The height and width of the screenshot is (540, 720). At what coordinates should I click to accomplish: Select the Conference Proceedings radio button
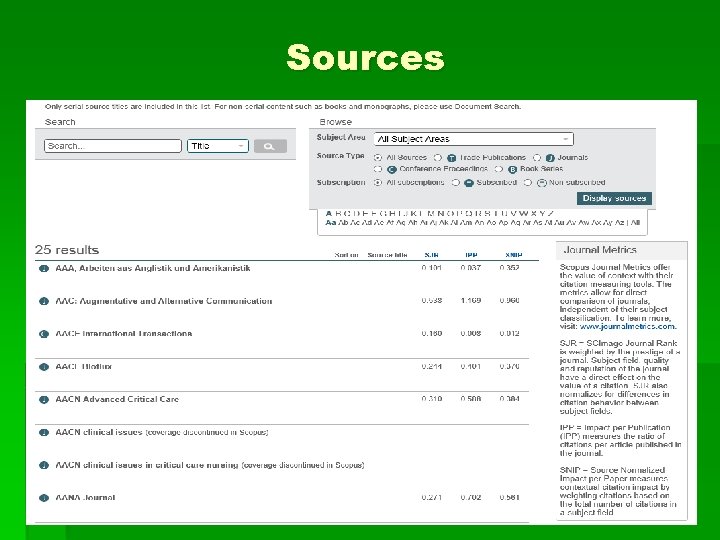(378, 169)
